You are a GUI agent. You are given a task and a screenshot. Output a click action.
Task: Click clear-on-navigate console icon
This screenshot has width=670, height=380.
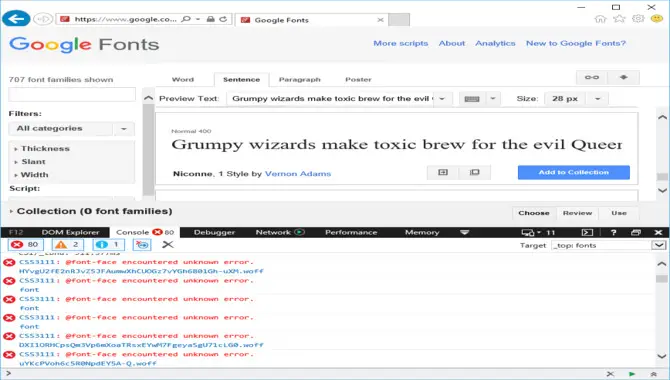click(142, 244)
